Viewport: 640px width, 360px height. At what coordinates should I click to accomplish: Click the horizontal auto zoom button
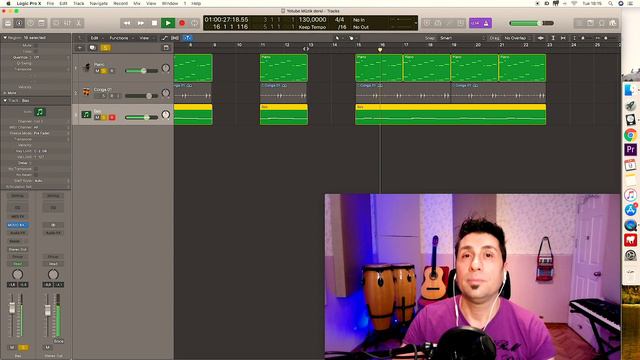click(563, 38)
